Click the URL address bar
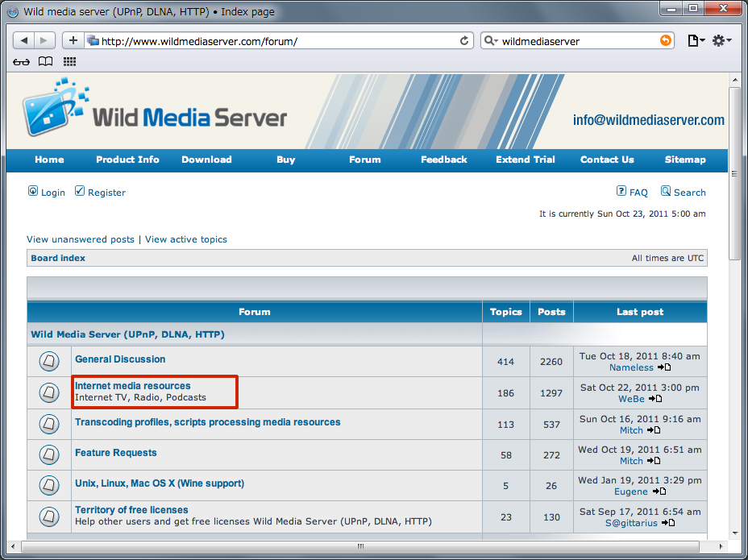The height and width of the screenshot is (560, 748). (x=280, y=41)
